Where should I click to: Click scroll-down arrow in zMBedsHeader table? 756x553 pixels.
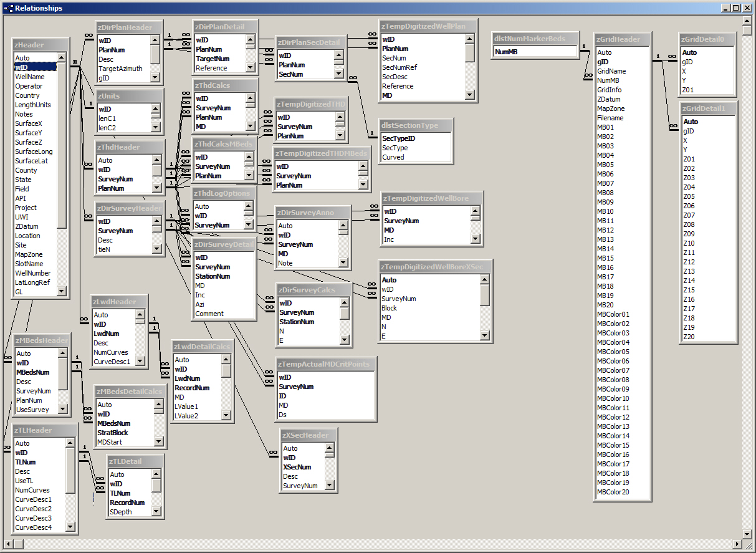63,410
